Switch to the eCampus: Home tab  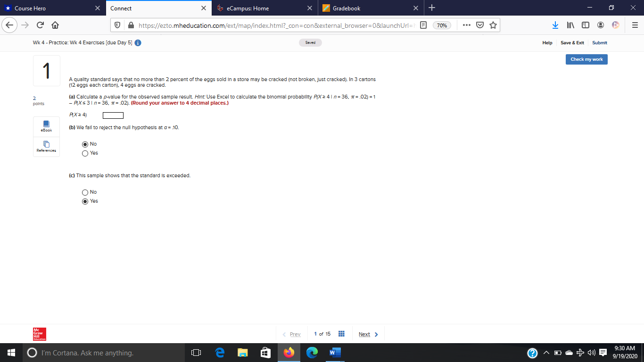[264, 8]
